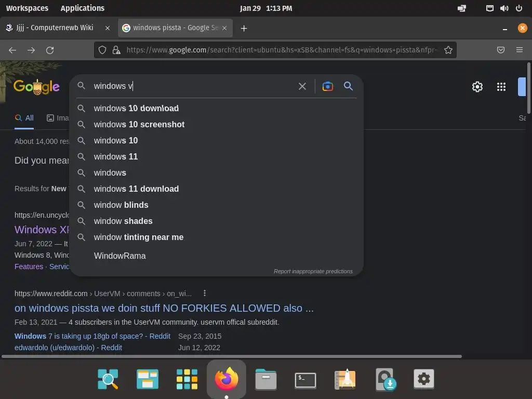
Task: Select the windows pissta Google Search tab
Action: (x=175, y=28)
